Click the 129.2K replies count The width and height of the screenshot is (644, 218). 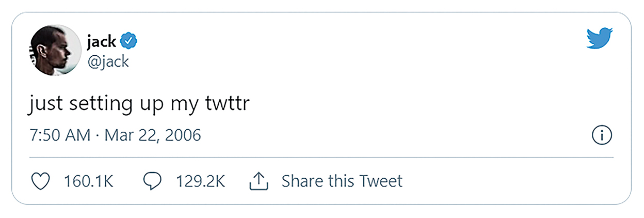200,181
